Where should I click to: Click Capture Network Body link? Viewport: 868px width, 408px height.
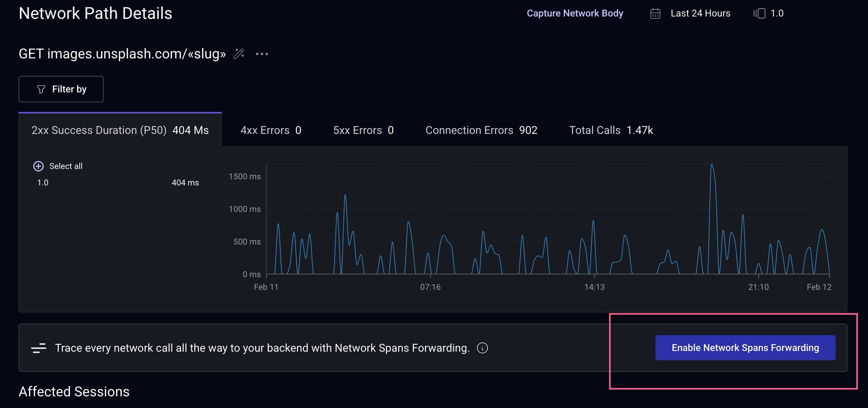[x=575, y=13]
